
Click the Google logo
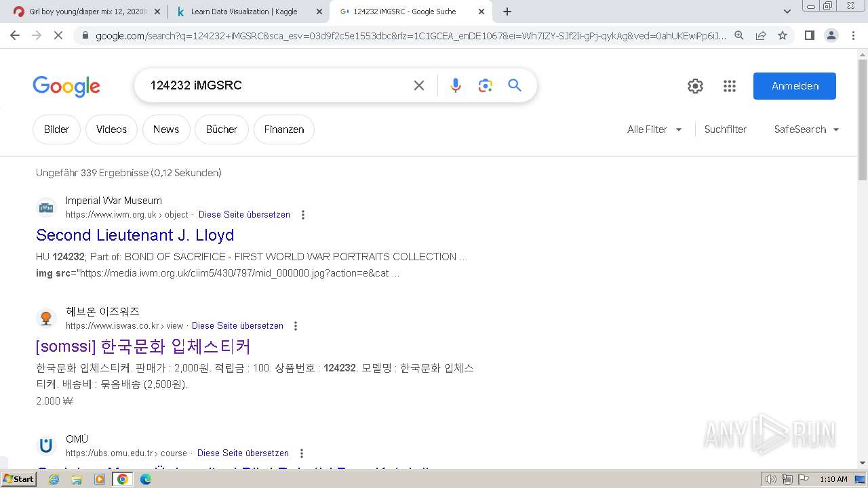coord(66,86)
